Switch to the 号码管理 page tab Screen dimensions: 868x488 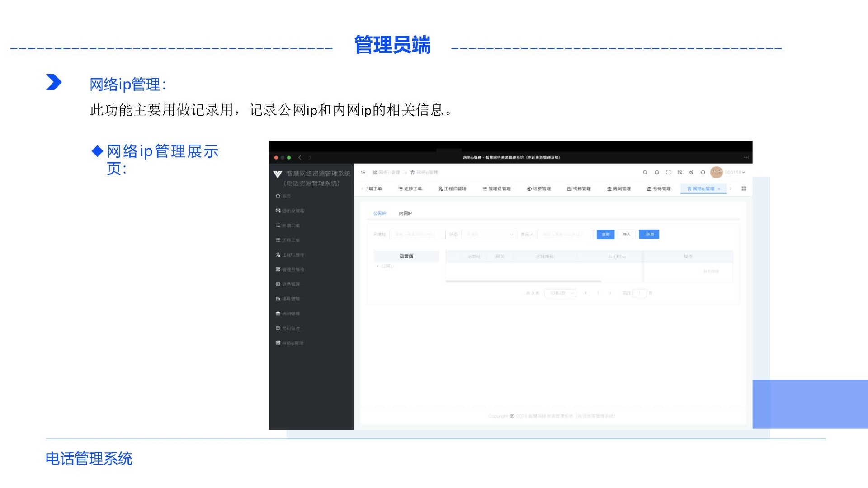(x=659, y=188)
